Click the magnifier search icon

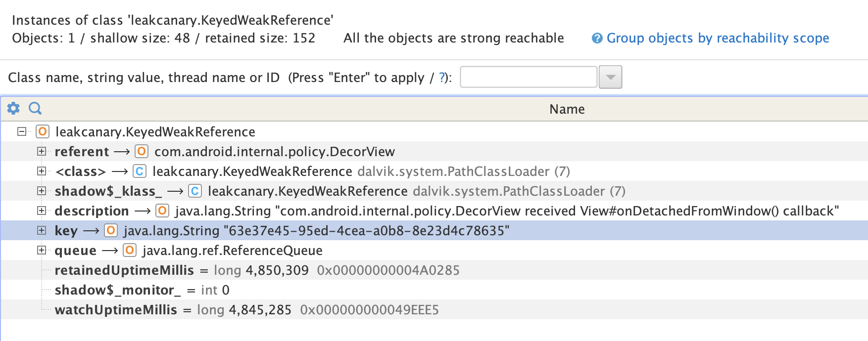(x=35, y=108)
